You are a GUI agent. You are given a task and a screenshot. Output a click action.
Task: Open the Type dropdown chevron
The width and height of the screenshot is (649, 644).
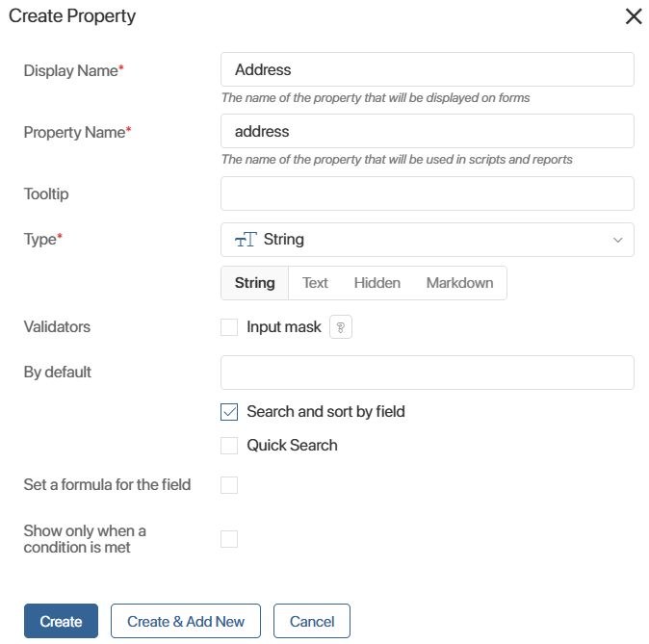click(x=617, y=240)
